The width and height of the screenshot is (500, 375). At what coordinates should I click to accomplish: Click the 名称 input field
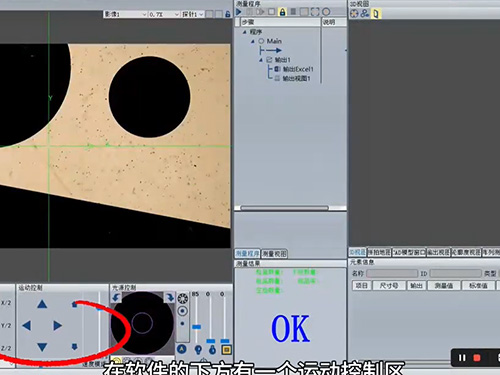tap(392, 274)
